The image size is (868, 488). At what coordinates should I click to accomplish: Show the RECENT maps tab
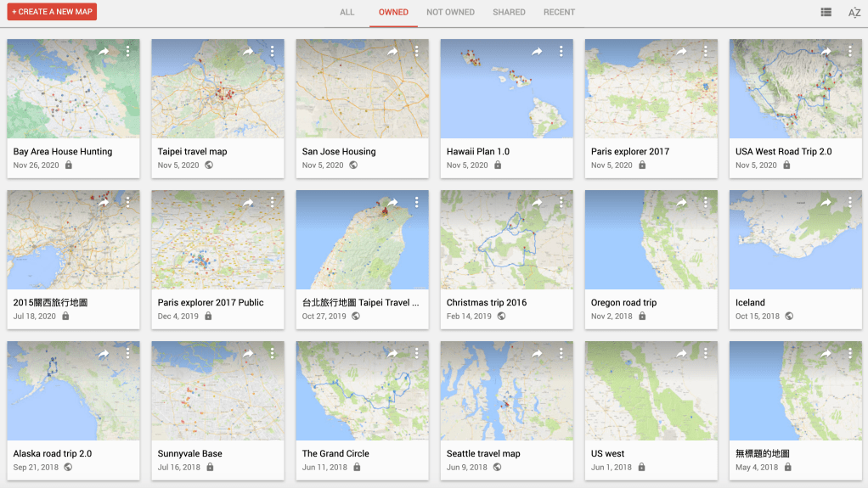point(559,13)
